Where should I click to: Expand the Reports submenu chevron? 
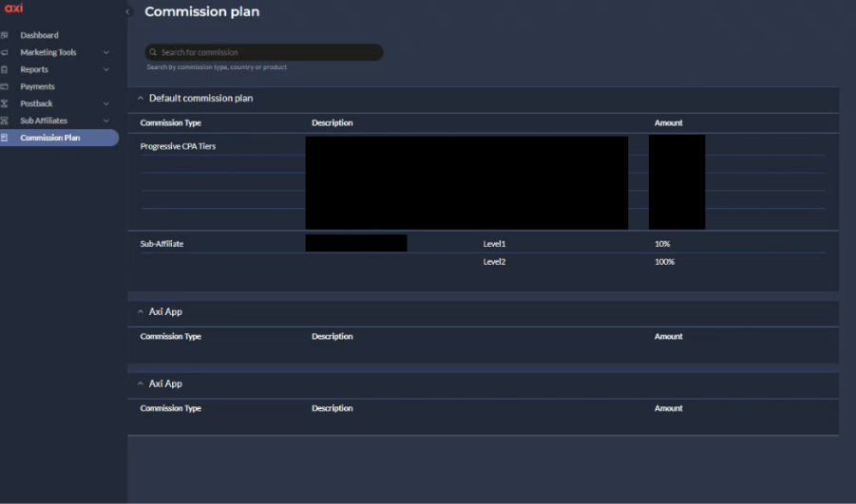click(106, 69)
